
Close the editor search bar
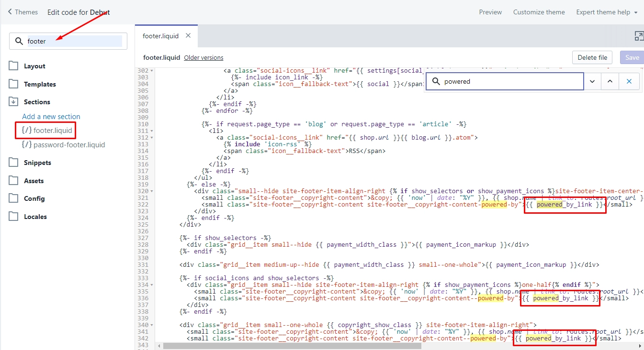(x=629, y=81)
